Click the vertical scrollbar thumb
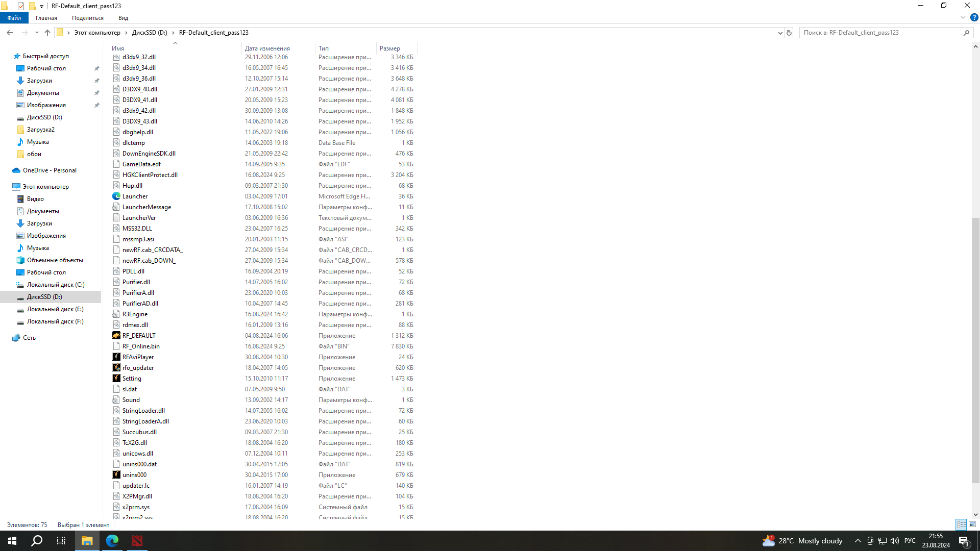 click(975, 350)
